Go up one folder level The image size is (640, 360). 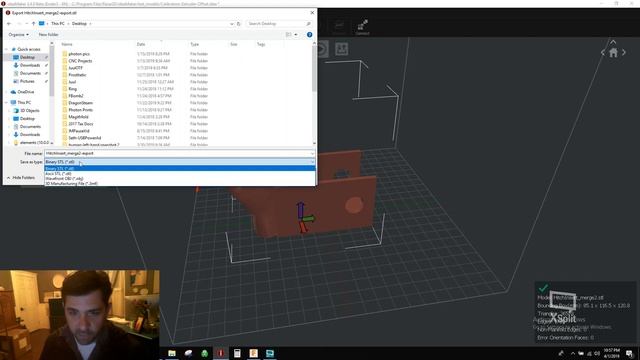tap(33, 24)
